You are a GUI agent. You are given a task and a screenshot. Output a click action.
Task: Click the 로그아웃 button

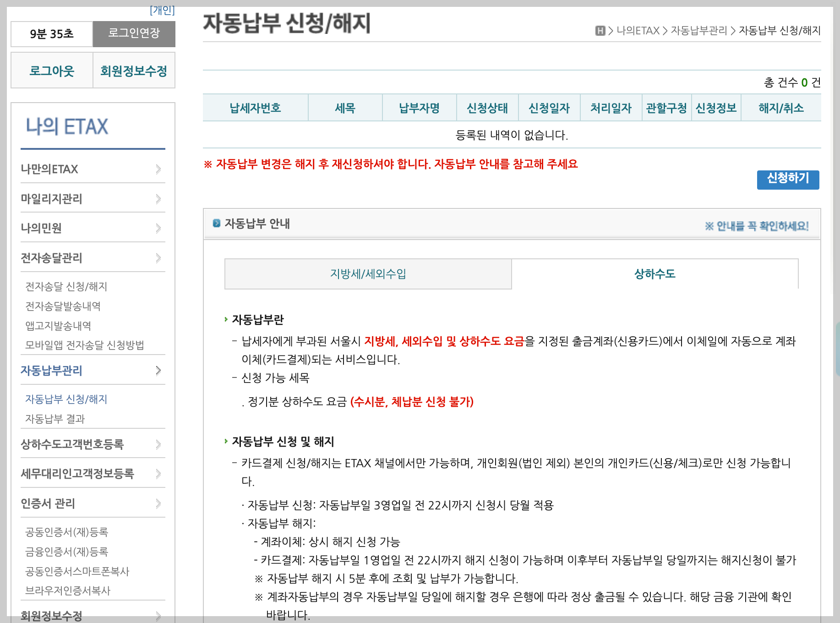[52, 71]
